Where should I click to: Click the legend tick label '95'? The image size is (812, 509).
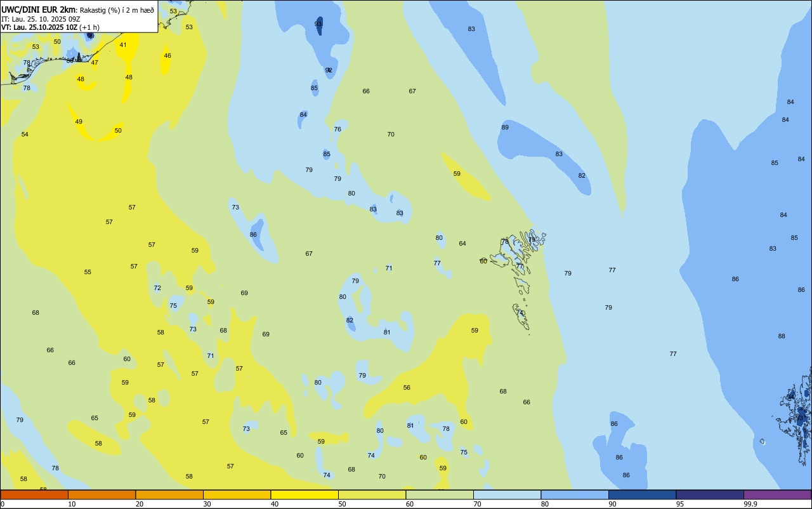pyautogui.click(x=680, y=504)
